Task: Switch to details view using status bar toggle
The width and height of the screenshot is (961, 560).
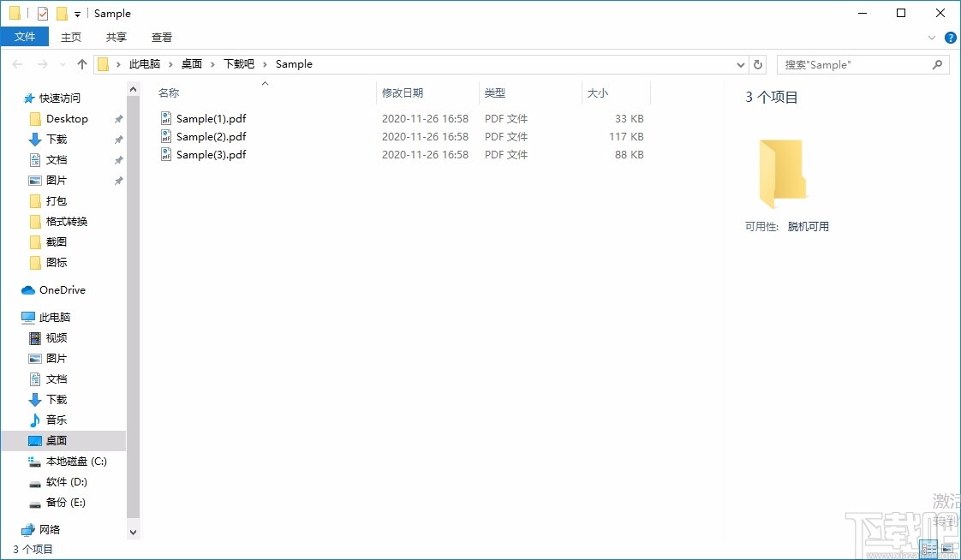Action: pos(928,549)
